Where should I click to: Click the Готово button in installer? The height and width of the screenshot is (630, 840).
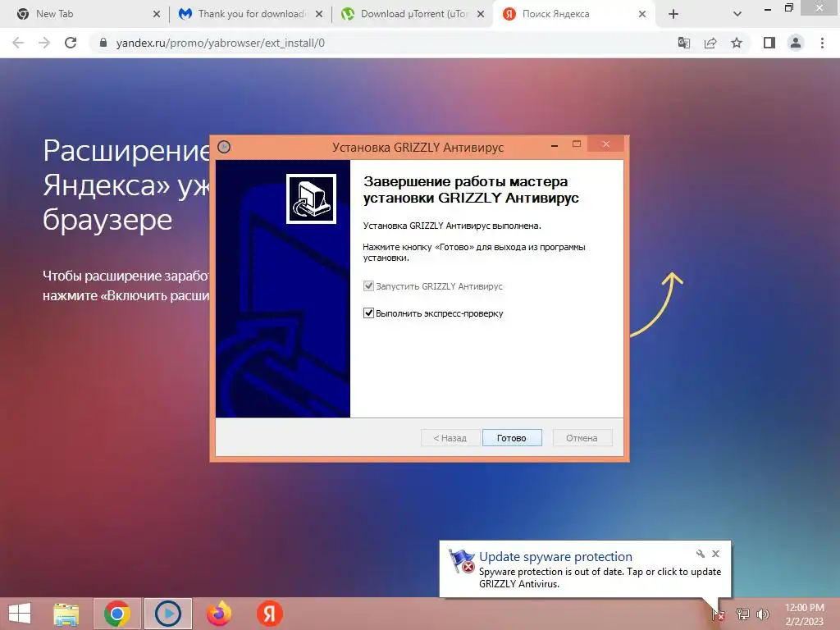[x=512, y=438]
